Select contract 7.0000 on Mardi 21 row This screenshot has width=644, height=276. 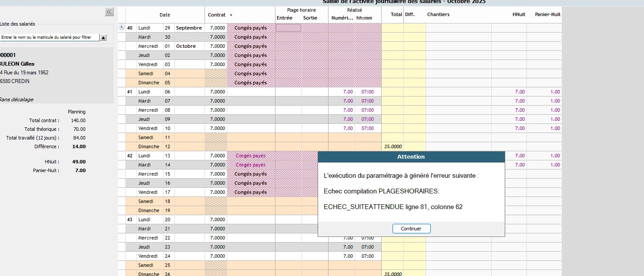(218, 229)
